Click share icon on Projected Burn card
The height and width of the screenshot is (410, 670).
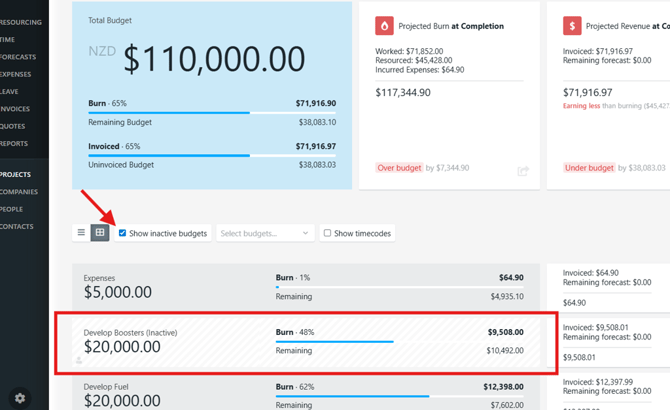(522, 171)
